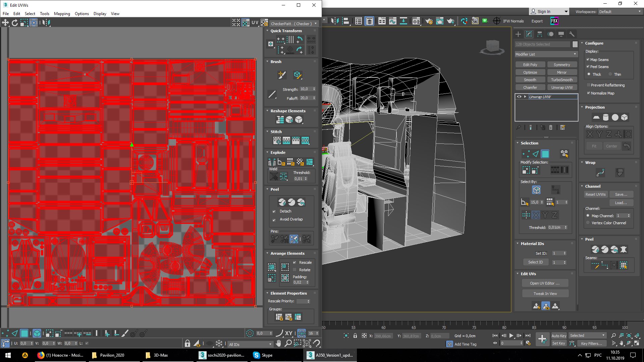
Task: Select the Thin seam display radio button
Action: (610, 74)
